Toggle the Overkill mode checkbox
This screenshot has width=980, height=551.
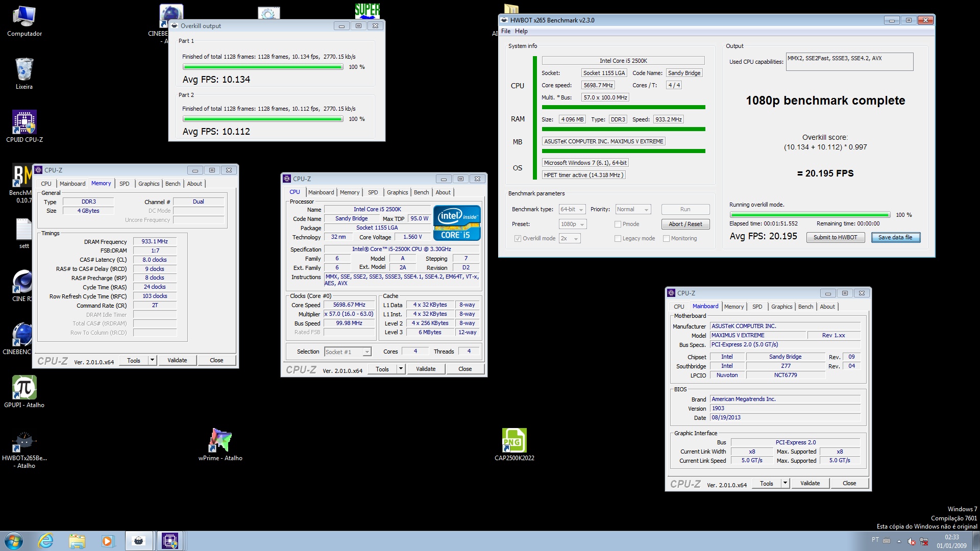[x=518, y=238]
